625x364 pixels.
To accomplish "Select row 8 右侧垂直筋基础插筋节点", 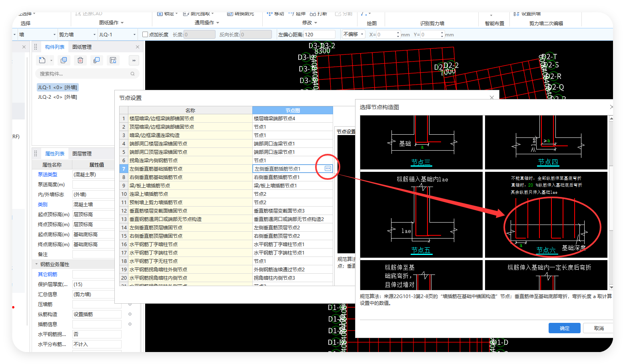I will (226, 177).
